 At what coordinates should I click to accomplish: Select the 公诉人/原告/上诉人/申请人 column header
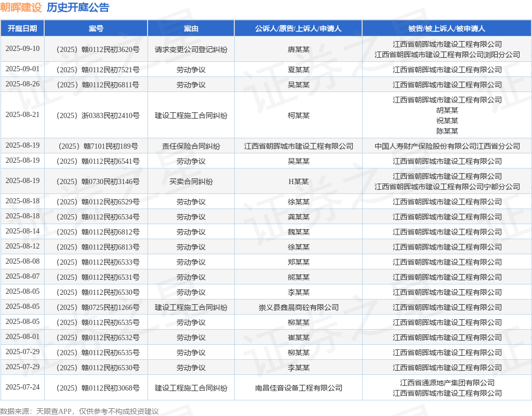click(298, 29)
